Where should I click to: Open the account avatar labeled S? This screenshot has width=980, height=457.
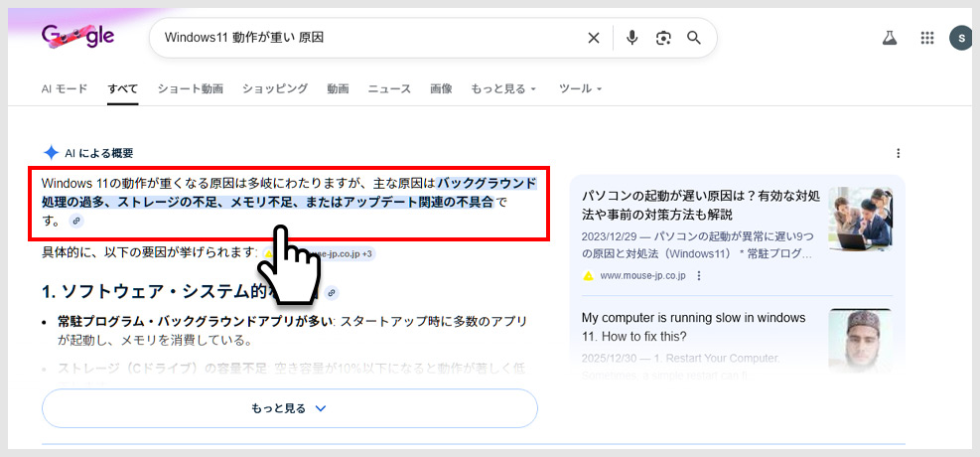[960, 38]
